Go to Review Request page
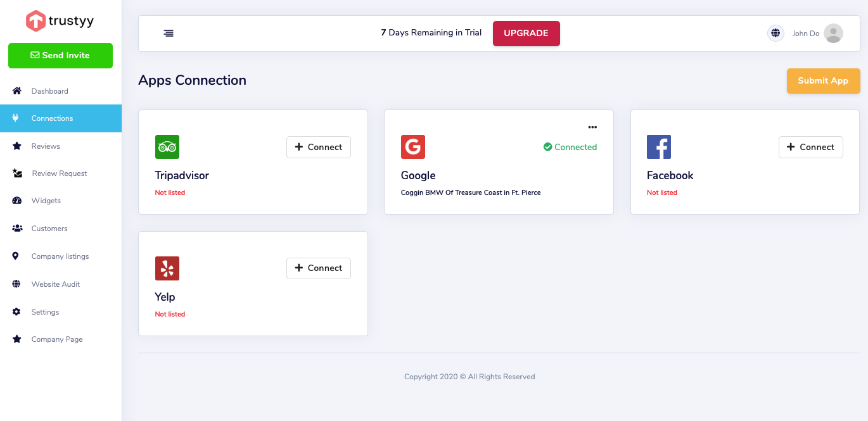 click(x=60, y=173)
